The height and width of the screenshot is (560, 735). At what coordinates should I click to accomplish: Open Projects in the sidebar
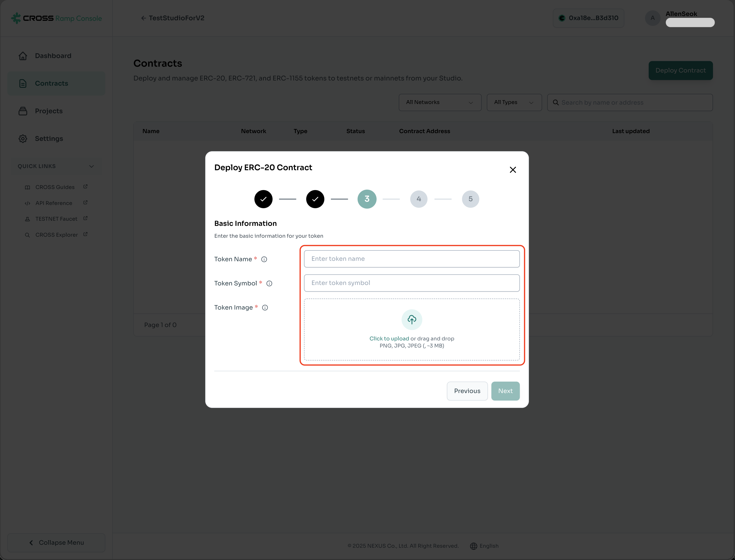49,111
